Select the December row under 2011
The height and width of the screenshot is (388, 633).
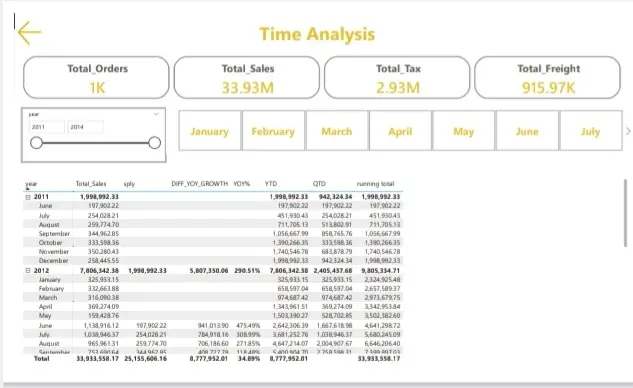(213, 261)
